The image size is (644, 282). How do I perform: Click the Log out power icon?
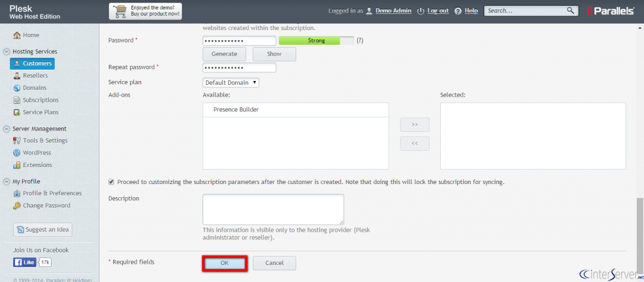(420, 11)
